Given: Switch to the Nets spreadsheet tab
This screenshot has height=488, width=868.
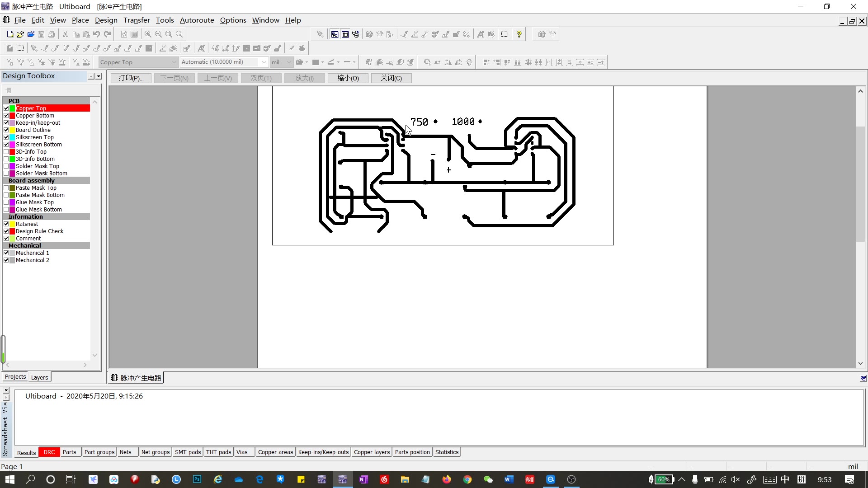Looking at the screenshot, I should [126, 452].
